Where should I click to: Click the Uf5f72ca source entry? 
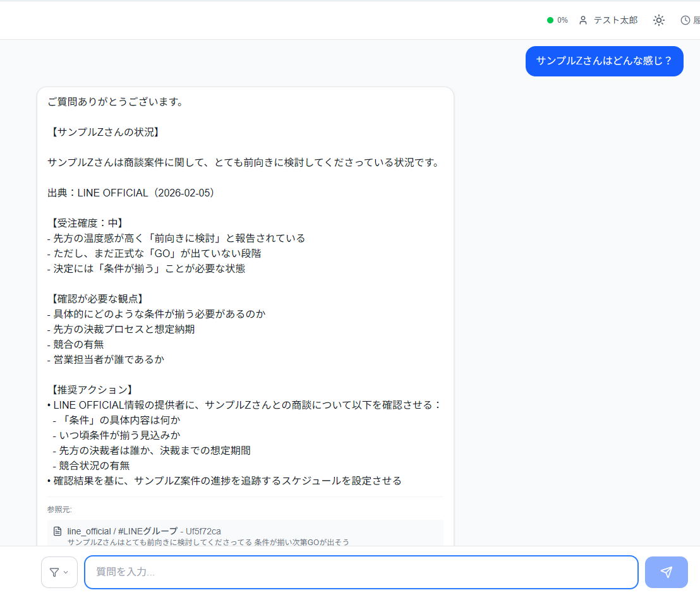[202, 531]
